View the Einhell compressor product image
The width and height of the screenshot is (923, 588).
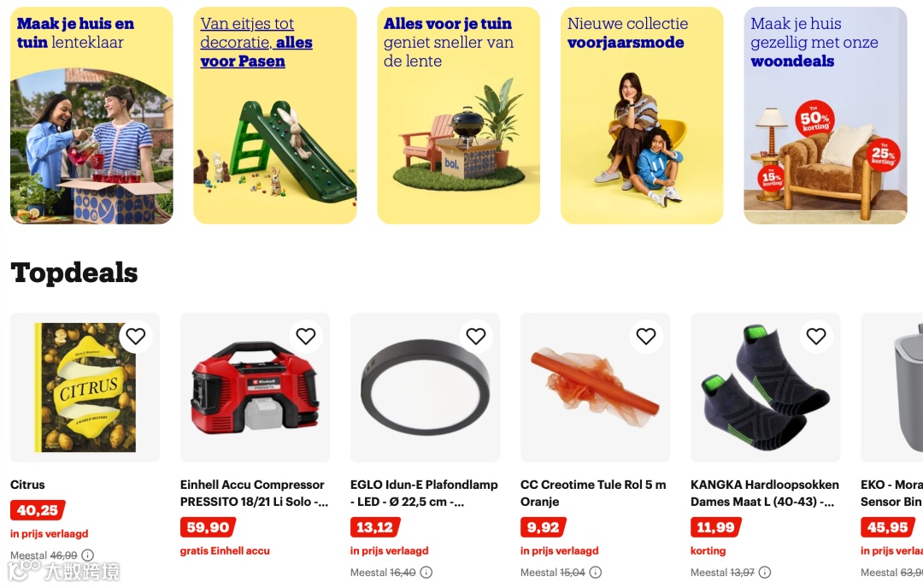(255, 387)
